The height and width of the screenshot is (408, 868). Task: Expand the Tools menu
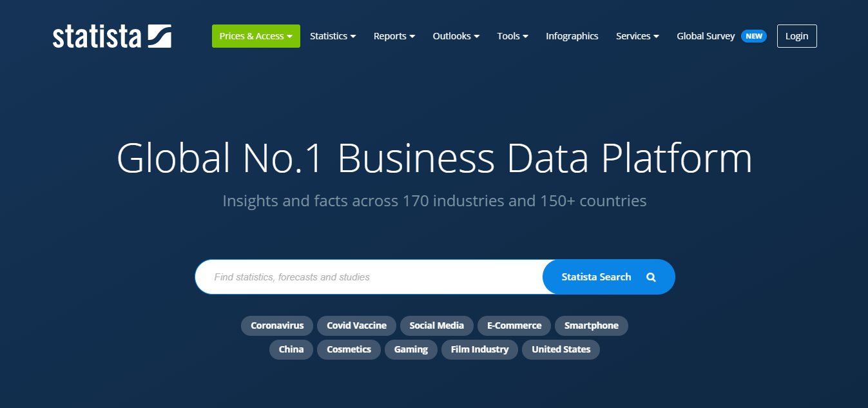[x=512, y=36]
